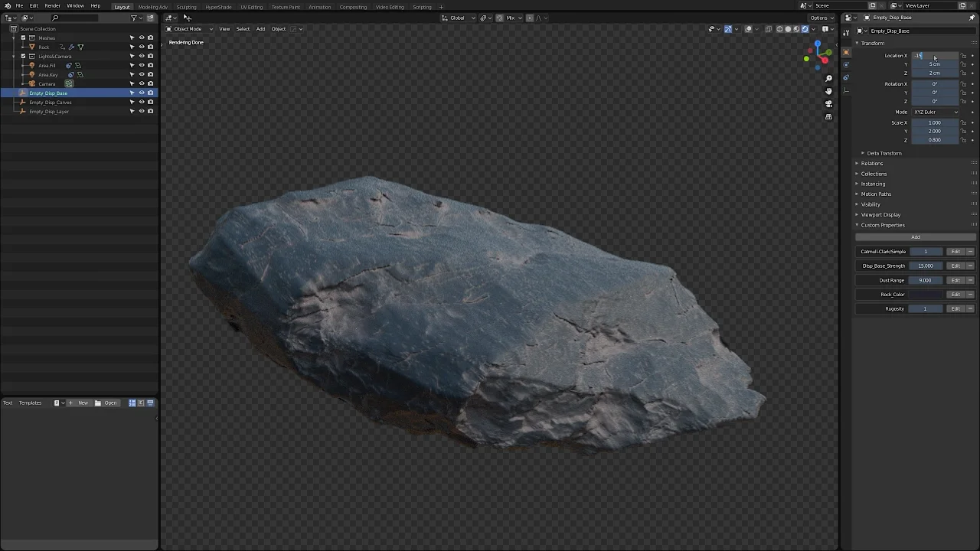Expand the Delta Transform section
This screenshot has height=551, width=980.
(884, 153)
